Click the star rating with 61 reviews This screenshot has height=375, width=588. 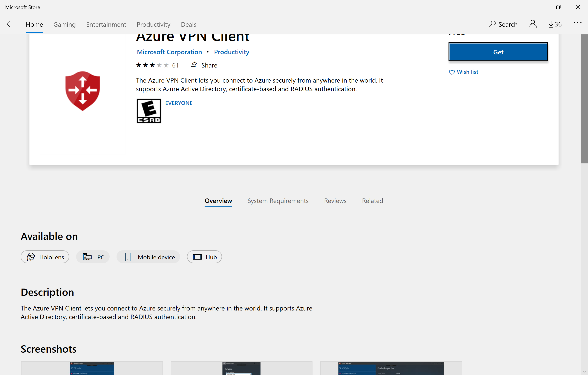[x=157, y=65]
